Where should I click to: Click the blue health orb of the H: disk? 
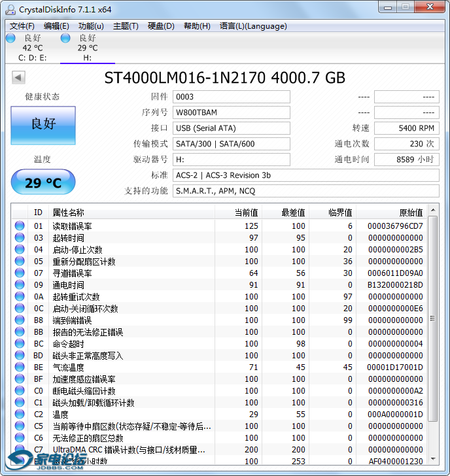[x=65, y=38]
